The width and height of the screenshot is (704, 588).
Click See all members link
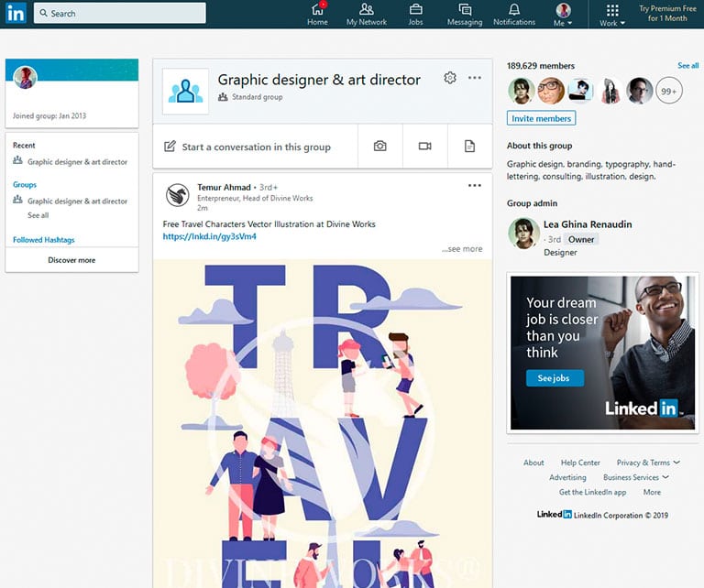click(687, 65)
